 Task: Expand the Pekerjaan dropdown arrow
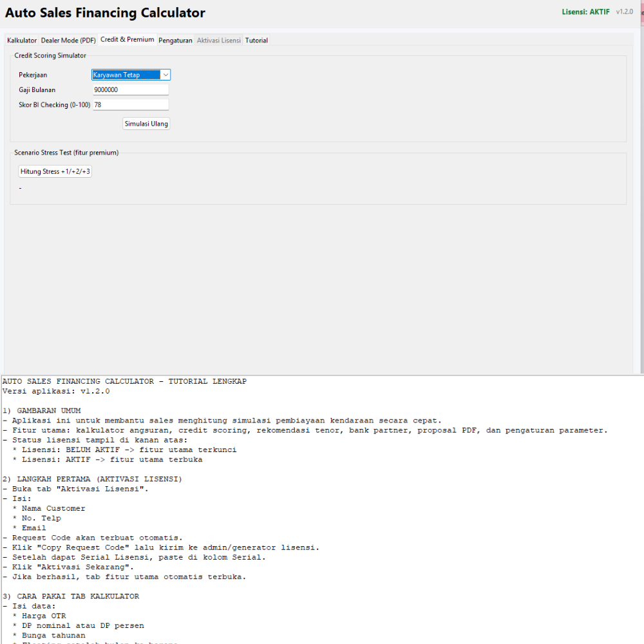point(165,75)
